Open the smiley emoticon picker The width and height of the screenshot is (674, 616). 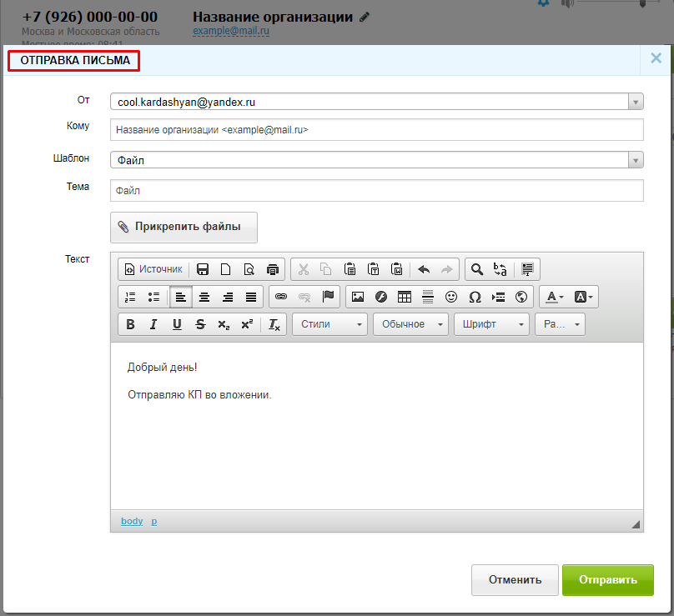coord(451,297)
